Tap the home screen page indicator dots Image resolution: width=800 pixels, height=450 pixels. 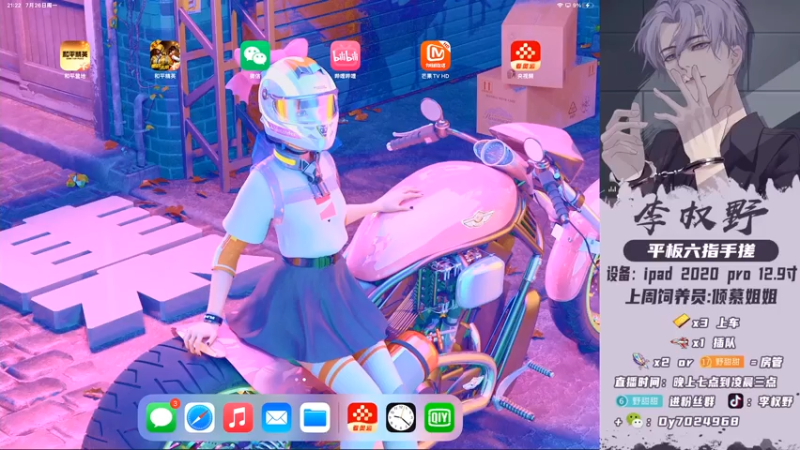coord(301,380)
